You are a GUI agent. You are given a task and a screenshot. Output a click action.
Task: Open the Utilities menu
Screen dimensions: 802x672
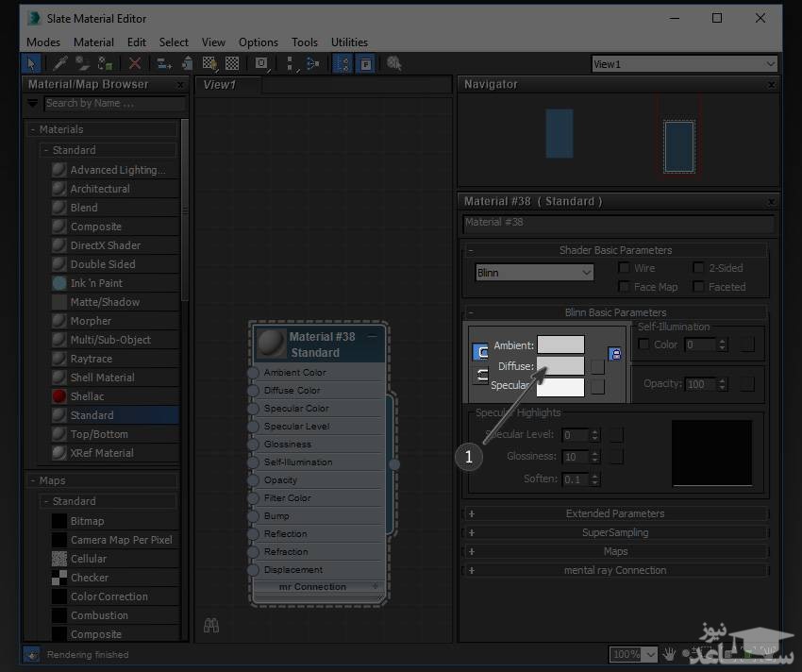coord(349,42)
